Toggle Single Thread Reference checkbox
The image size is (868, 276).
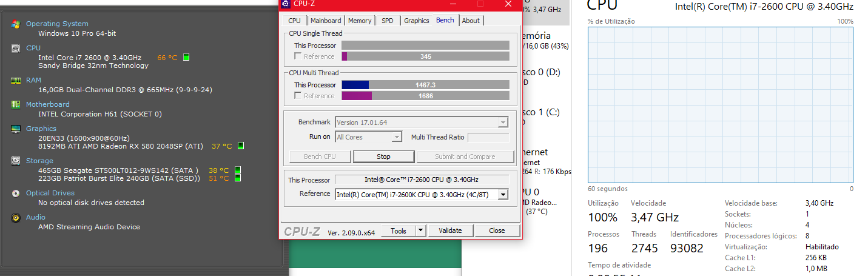coord(298,56)
